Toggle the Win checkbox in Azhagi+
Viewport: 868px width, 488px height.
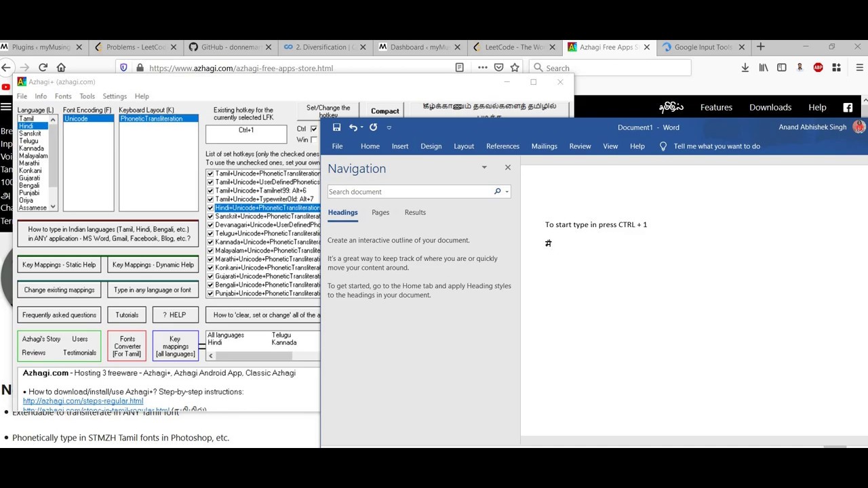(x=313, y=140)
